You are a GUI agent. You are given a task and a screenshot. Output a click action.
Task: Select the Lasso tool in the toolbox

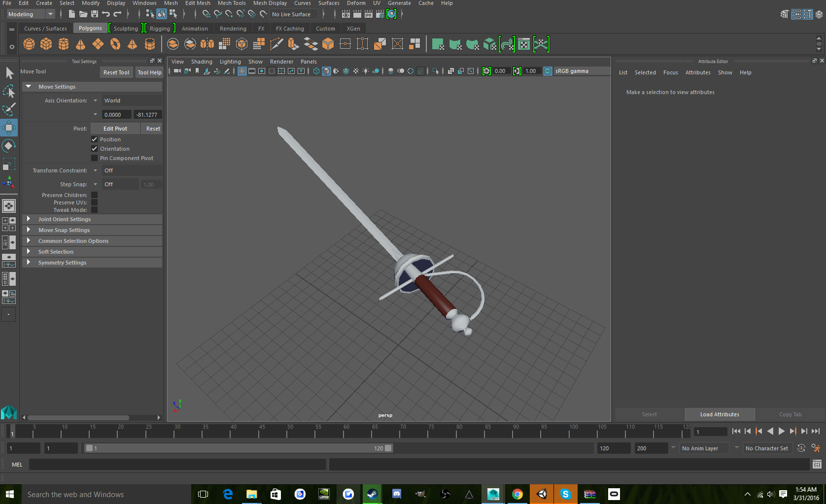coord(9,91)
